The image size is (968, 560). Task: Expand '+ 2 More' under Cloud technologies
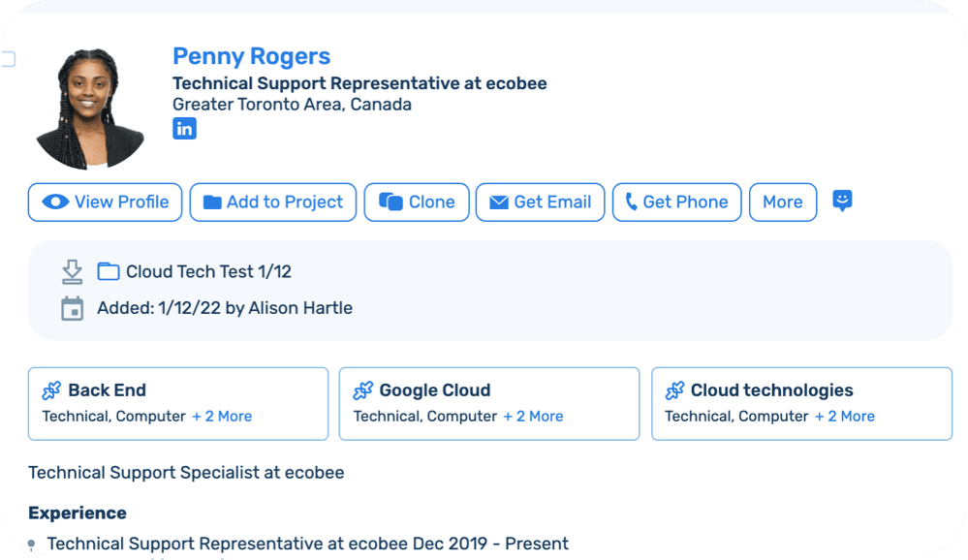click(845, 417)
